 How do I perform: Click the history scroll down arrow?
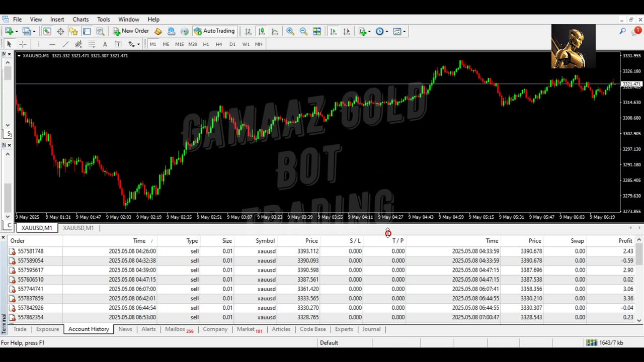click(x=639, y=320)
